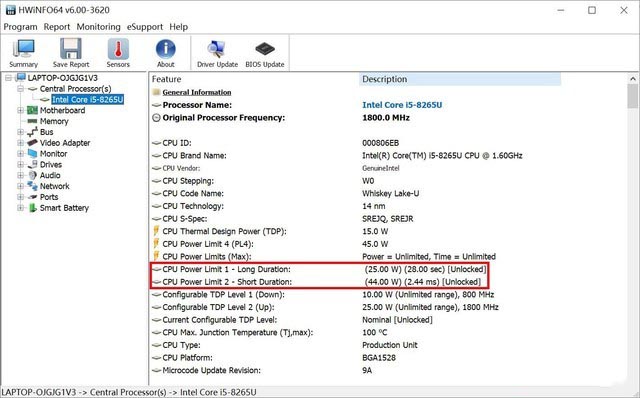Open the Program menu

[20, 27]
